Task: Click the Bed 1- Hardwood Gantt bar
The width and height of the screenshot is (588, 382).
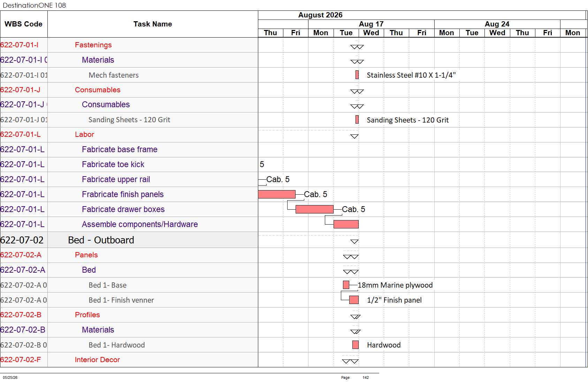Action: pyautogui.click(x=356, y=345)
